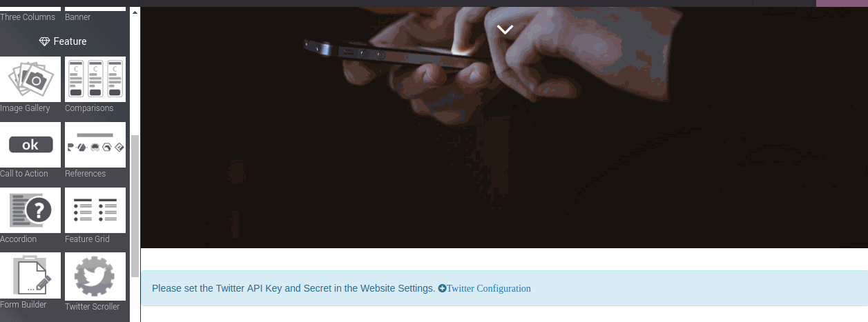This screenshot has height=322, width=868.
Task: Click the Accordion question-mark icon
Action: (x=30, y=210)
